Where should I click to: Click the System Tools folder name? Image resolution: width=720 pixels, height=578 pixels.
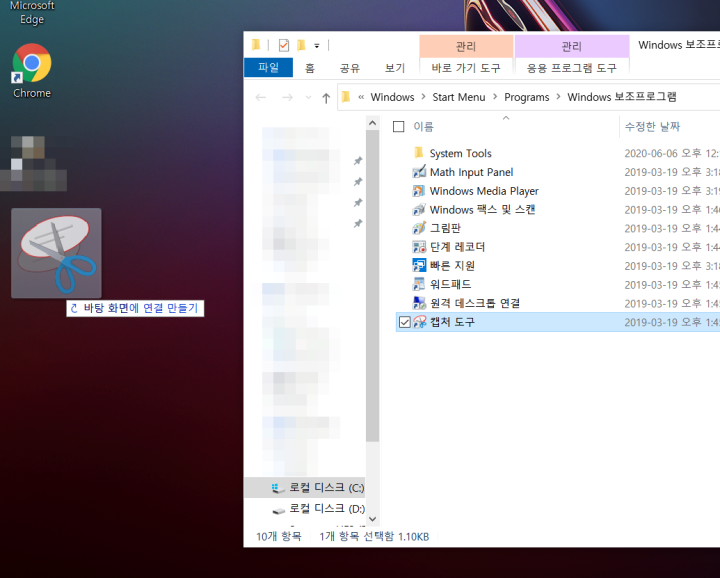461,153
